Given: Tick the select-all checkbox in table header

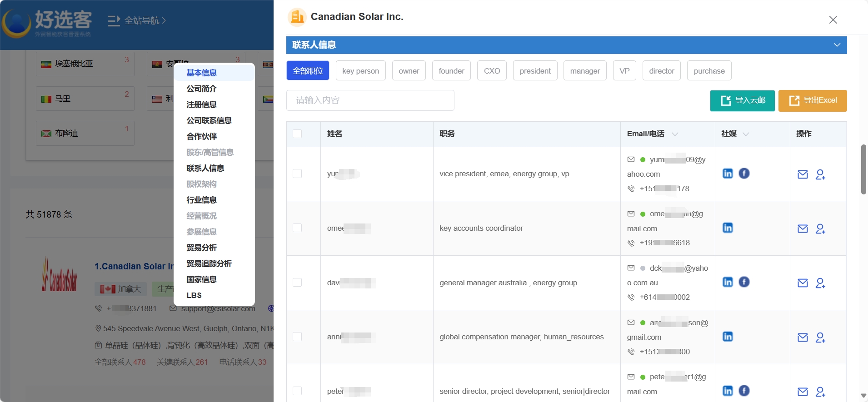Looking at the screenshot, I should point(297,134).
